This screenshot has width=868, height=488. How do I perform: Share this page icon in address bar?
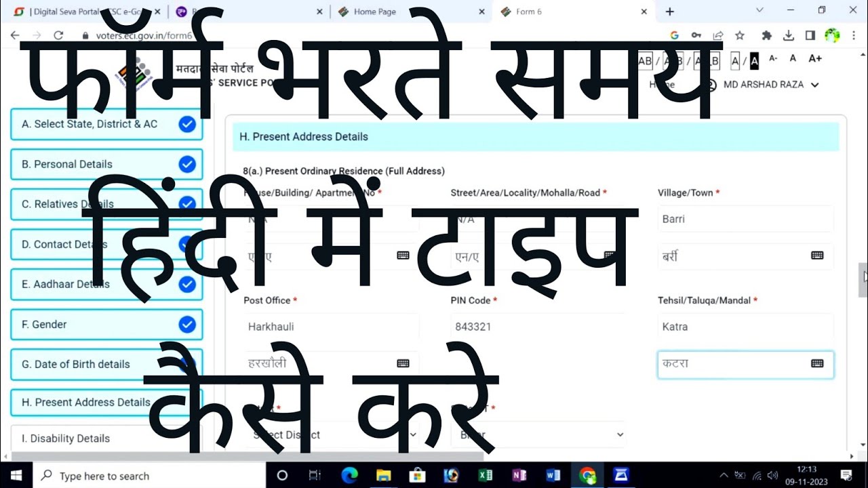pyautogui.click(x=718, y=35)
